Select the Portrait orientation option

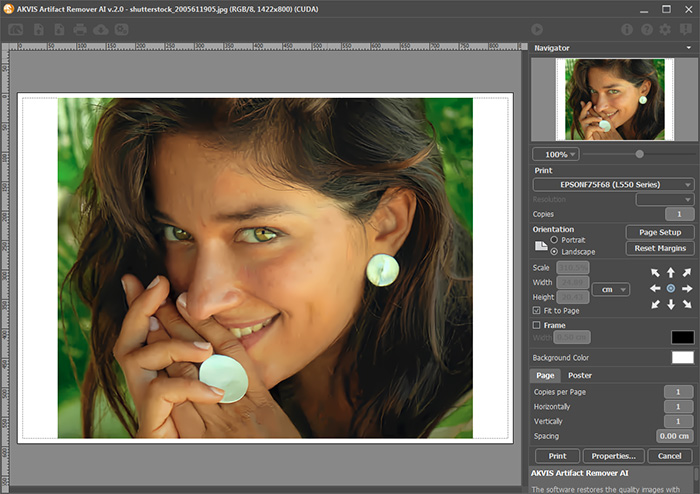[x=554, y=240]
